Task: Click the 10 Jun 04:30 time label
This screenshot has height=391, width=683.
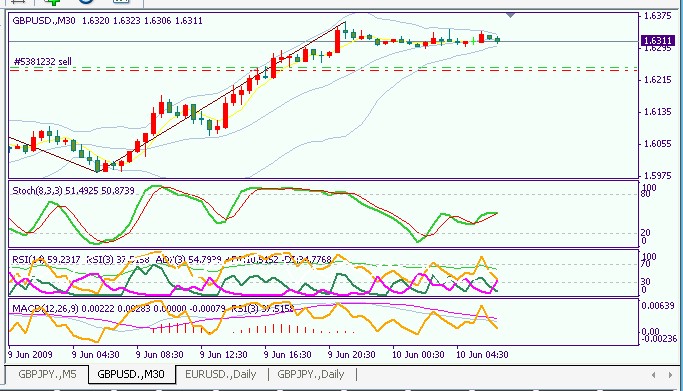Action: tap(482, 354)
